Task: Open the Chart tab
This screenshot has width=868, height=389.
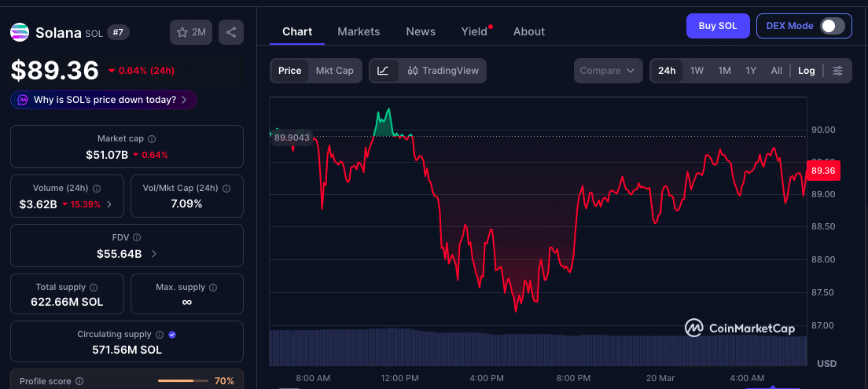Action: (x=297, y=31)
